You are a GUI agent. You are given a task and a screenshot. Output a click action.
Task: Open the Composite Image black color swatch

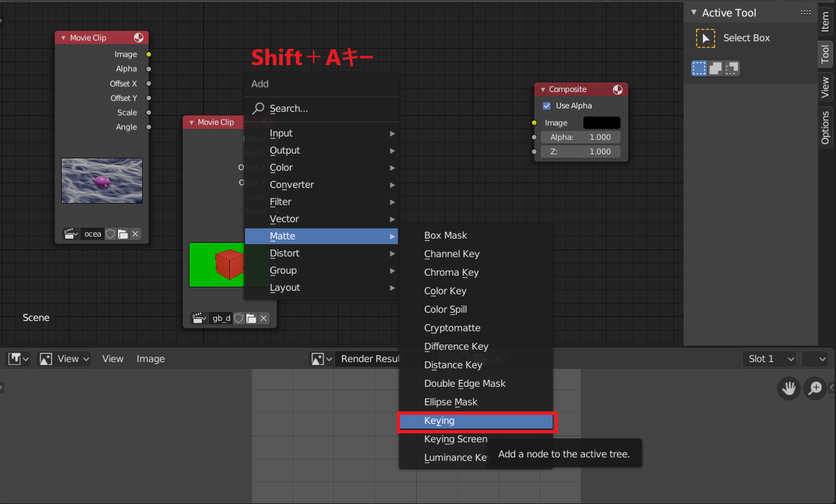(601, 123)
